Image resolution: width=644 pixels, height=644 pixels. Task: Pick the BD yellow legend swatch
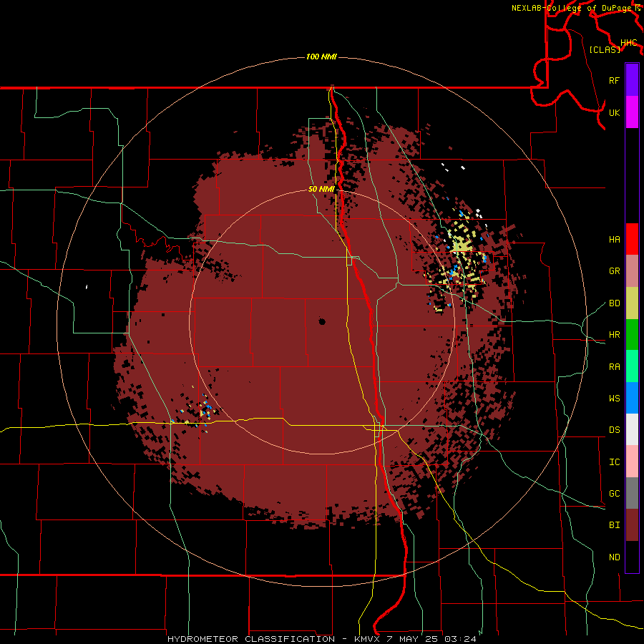[x=632, y=303]
